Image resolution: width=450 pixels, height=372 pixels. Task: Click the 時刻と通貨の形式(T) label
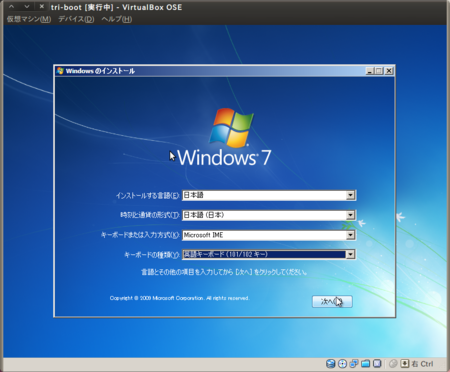(x=150, y=215)
